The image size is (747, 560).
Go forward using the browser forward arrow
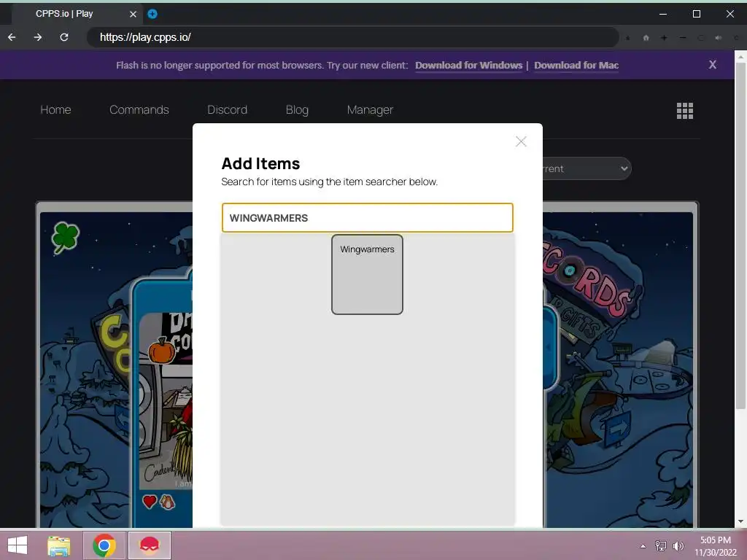pos(38,37)
